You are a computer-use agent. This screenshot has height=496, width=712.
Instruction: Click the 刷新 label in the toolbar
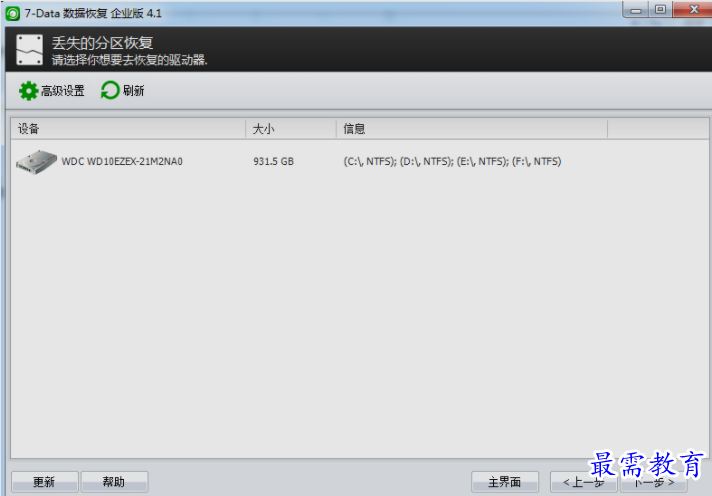pos(134,91)
